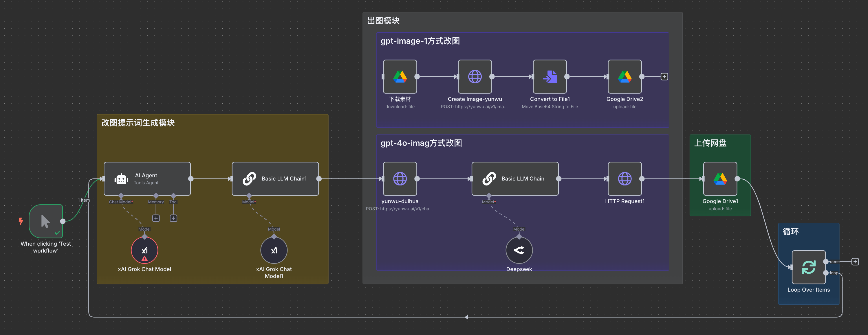This screenshot has width=868, height=335.
Task: Click the trigger node output handle
Action: point(63,221)
